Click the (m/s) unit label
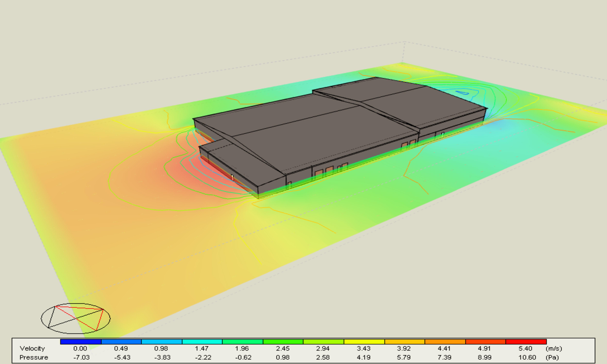 click(x=554, y=349)
